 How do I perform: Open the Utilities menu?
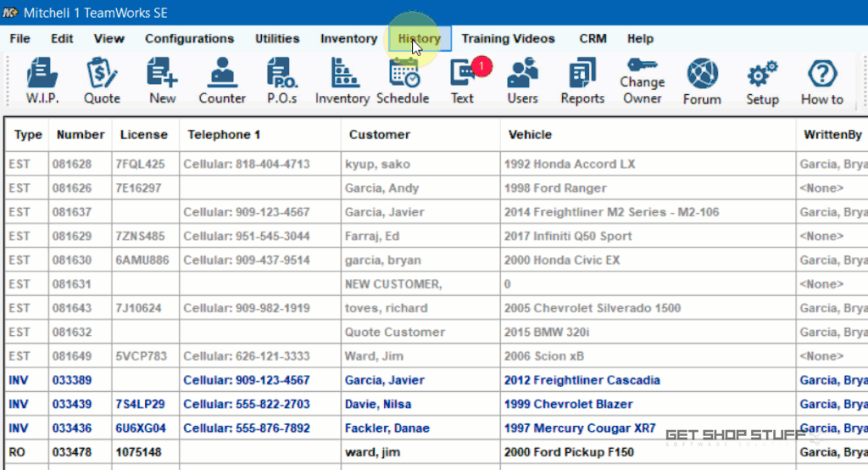277,38
